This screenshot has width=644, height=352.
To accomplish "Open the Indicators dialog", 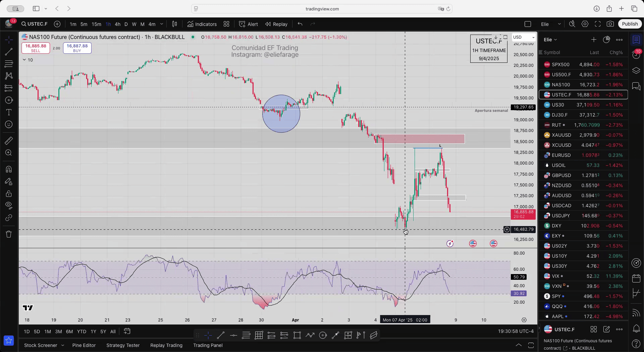I will click(202, 24).
